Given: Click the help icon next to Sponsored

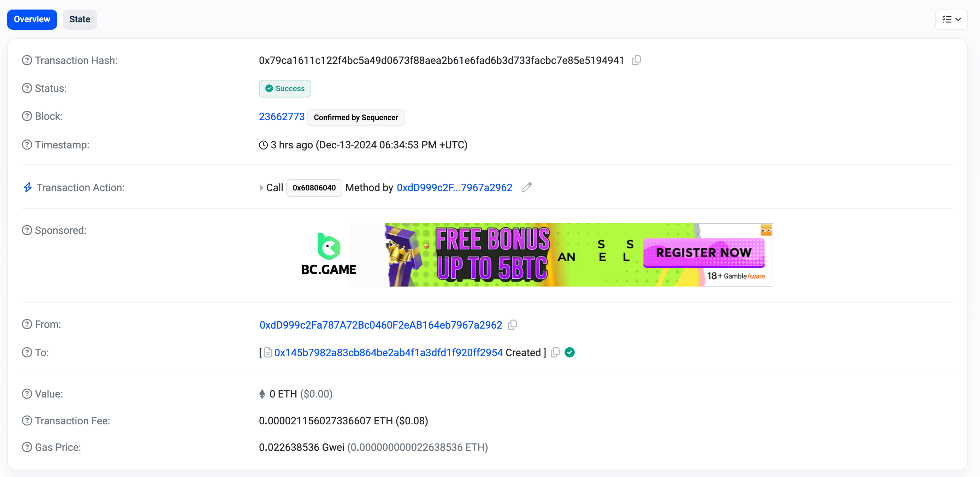Looking at the screenshot, I should (x=27, y=230).
